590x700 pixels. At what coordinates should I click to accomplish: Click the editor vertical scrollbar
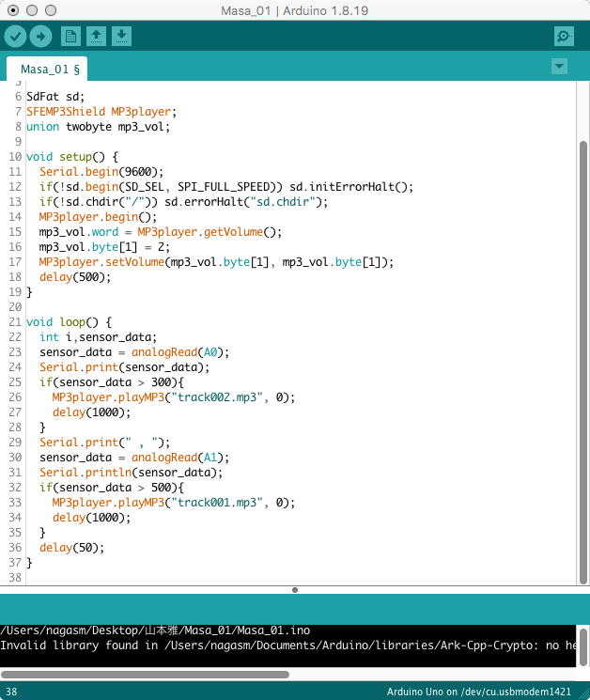click(x=582, y=357)
